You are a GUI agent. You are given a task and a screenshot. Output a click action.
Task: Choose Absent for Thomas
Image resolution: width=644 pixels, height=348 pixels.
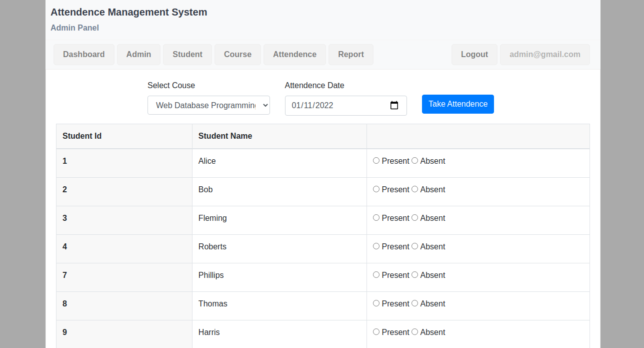[414, 303]
